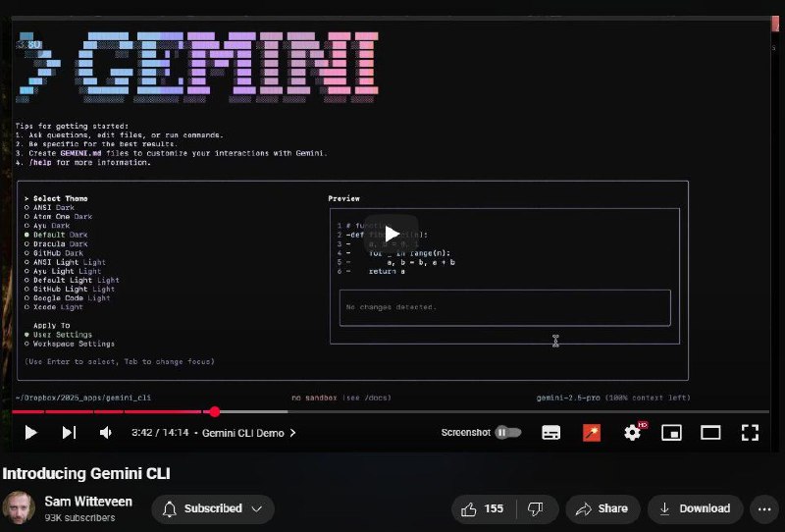Select the Xcode Light theme option
This screenshot has height=532, width=785.
point(54,307)
